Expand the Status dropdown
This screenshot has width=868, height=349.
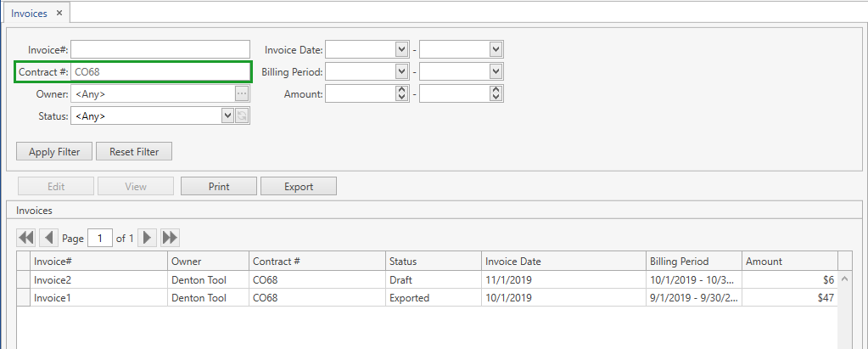pyautogui.click(x=227, y=116)
